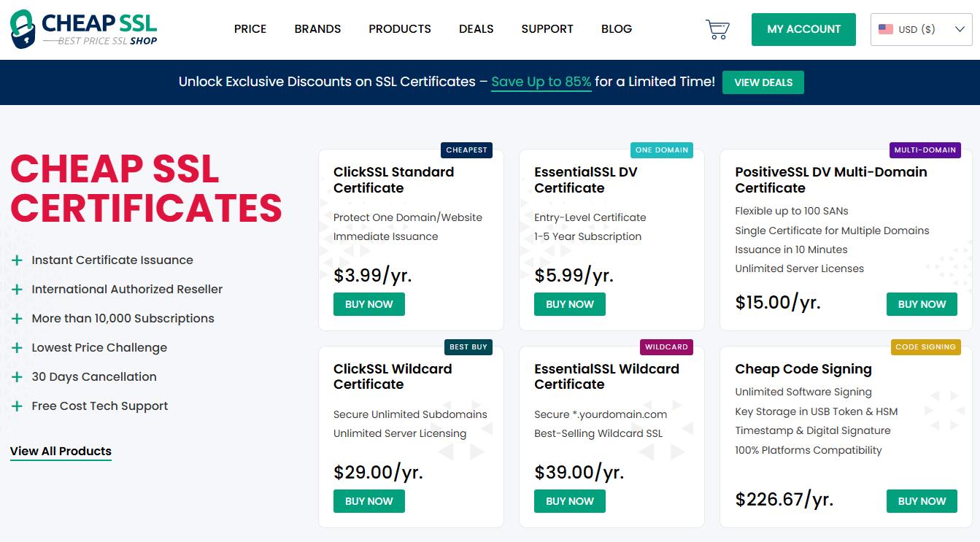This screenshot has width=980, height=542.
Task: Open the PRICE menu
Action: click(x=250, y=29)
